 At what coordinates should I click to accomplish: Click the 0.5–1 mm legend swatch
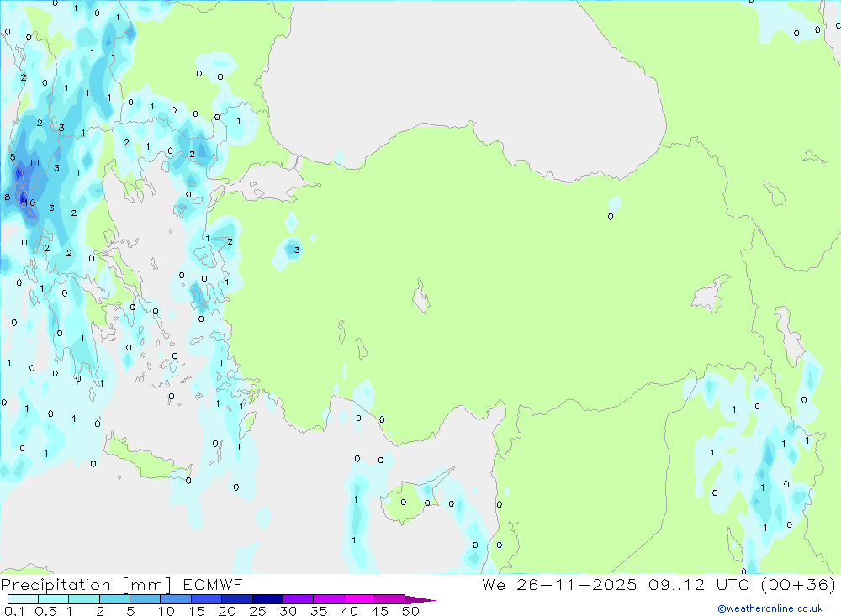pyautogui.click(x=54, y=599)
